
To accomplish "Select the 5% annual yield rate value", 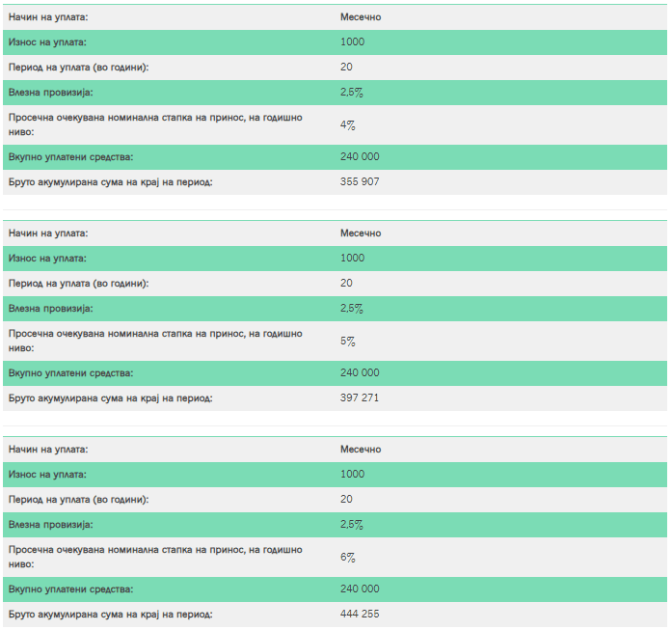I will [348, 341].
